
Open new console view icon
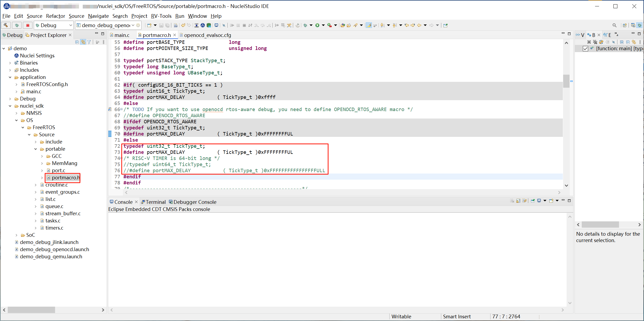(551, 201)
